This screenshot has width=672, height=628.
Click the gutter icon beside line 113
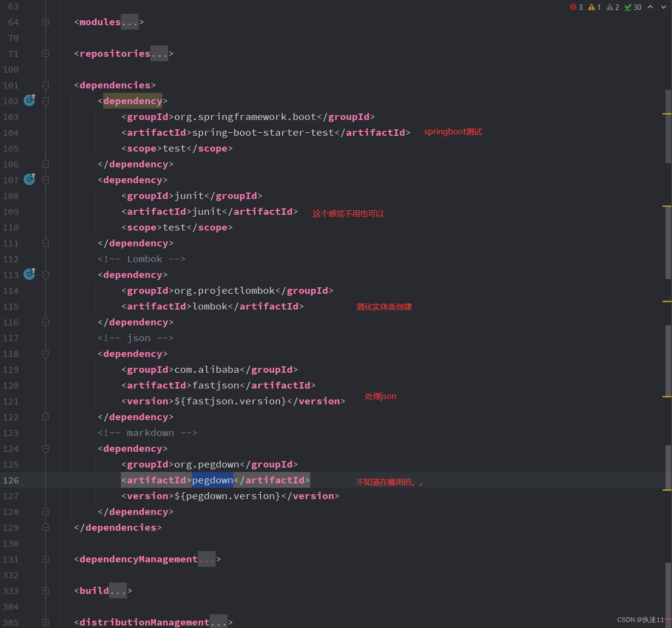point(30,274)
